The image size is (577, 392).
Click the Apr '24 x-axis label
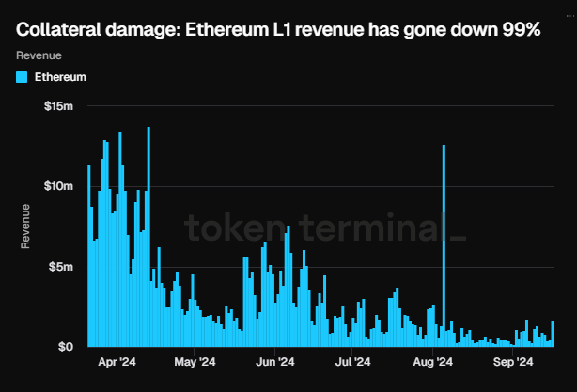(x=117, y=362)
